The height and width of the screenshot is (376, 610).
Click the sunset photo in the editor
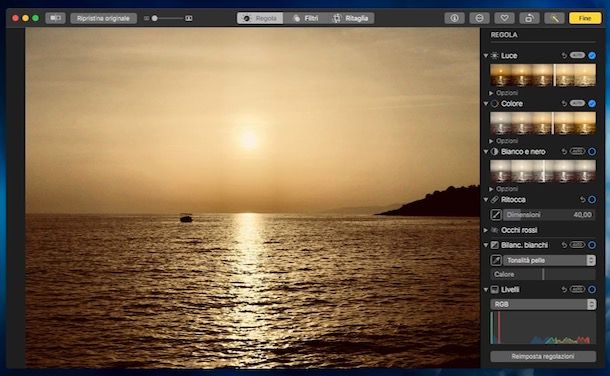click(252, 198)
